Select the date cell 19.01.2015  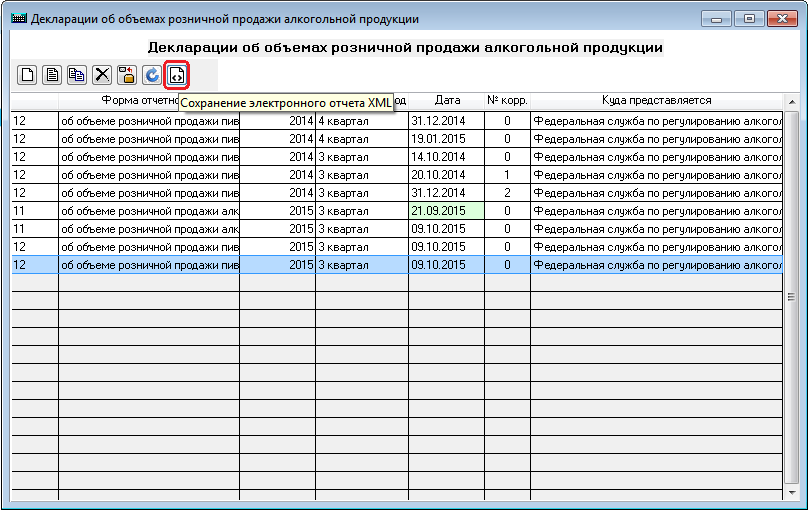[x=446, y=139]
